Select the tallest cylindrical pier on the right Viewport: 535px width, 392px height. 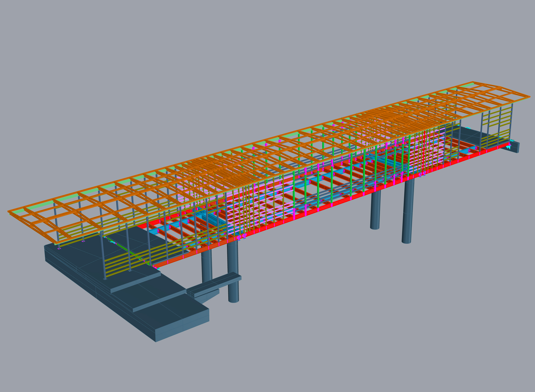[408, 211]
